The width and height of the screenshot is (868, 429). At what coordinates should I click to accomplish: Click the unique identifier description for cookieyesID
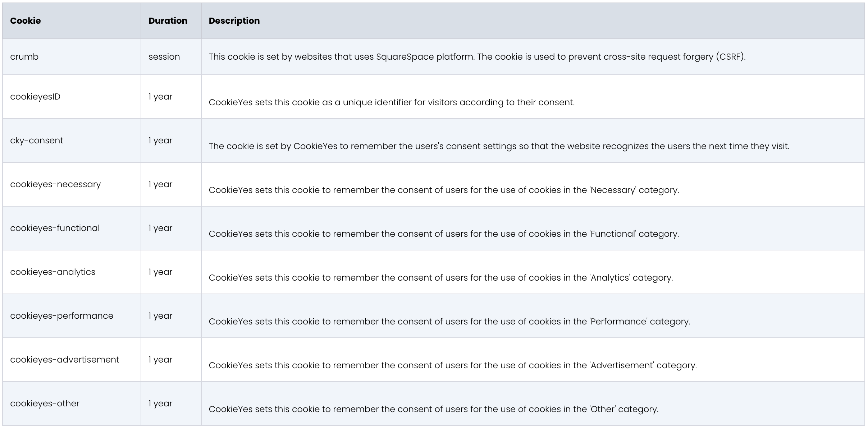coord(392,102)
